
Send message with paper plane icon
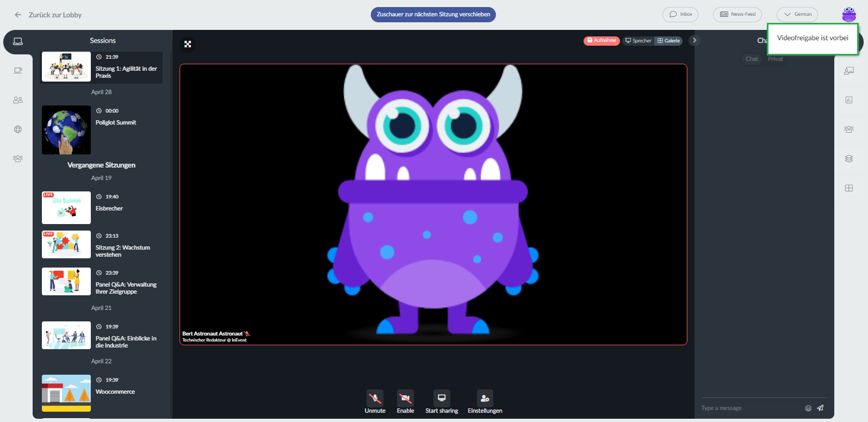click(820, 408)
